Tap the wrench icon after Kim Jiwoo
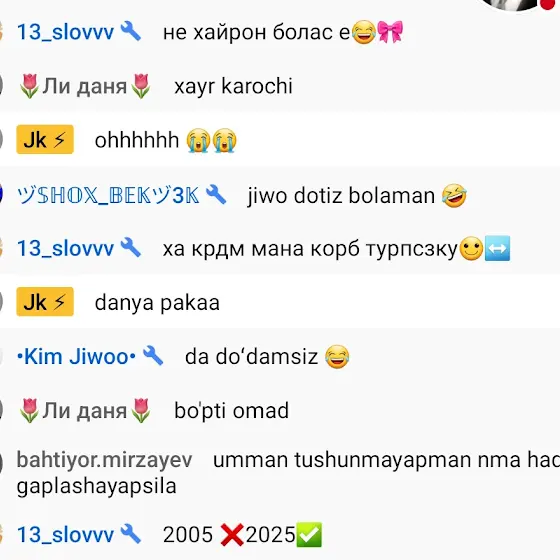This screenshot has width=560, height=560. [x=153, y=356]
